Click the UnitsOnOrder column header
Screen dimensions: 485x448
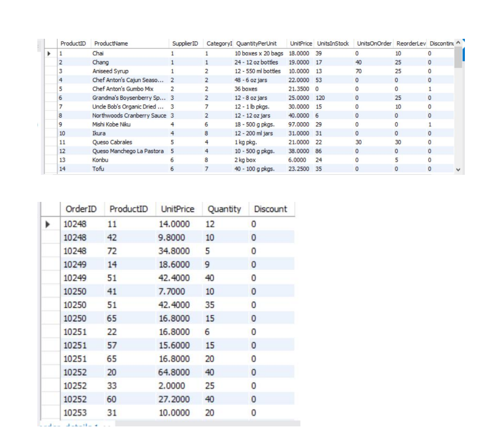374,44
